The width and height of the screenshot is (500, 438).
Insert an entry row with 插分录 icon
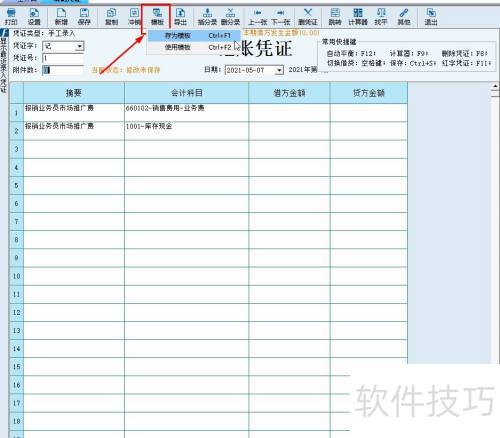pos(207,17)
